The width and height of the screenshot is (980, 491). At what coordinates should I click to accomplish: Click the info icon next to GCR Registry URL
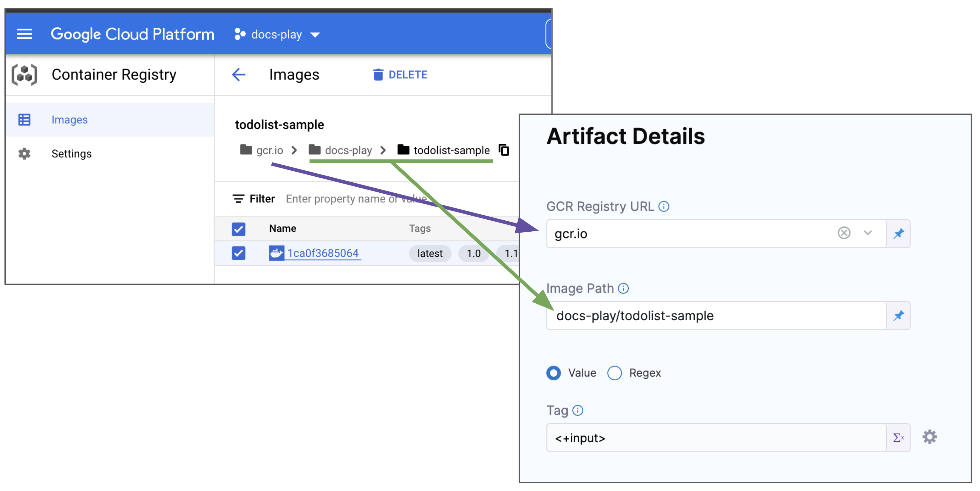(x=664, y=207)
